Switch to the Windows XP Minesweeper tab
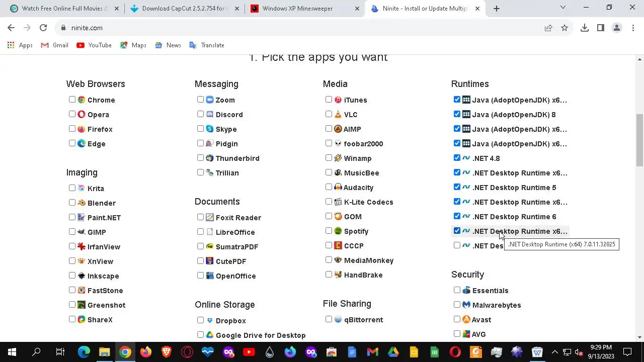The height and width of the screenshot is (362, 644). [304, 9]
